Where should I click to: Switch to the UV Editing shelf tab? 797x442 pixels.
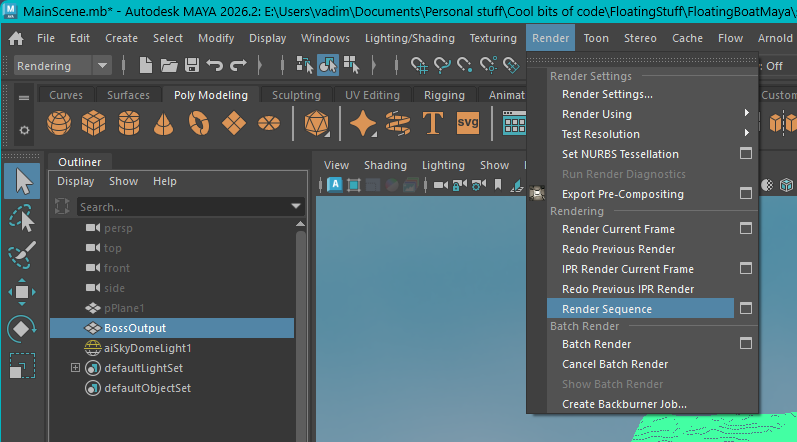pyautogui.click(x=372, y=95)
